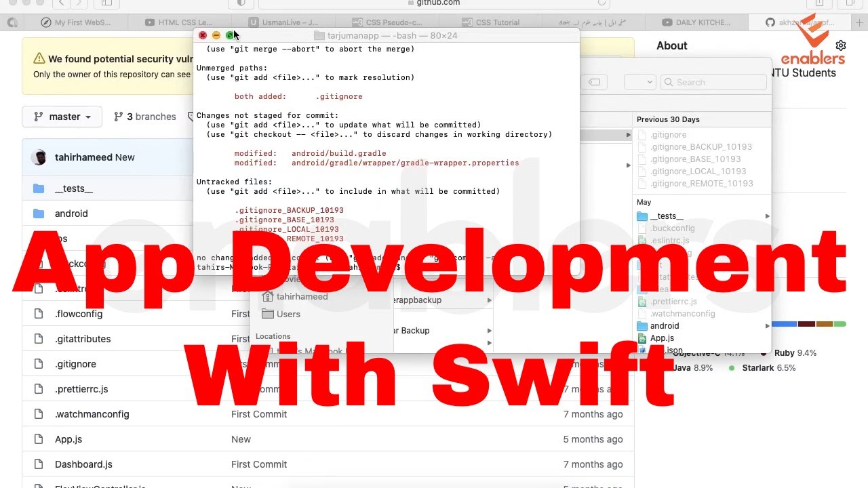The image size is (868, 488).
Task: Click the Starlark green language dot
Action: coord(732,368)
